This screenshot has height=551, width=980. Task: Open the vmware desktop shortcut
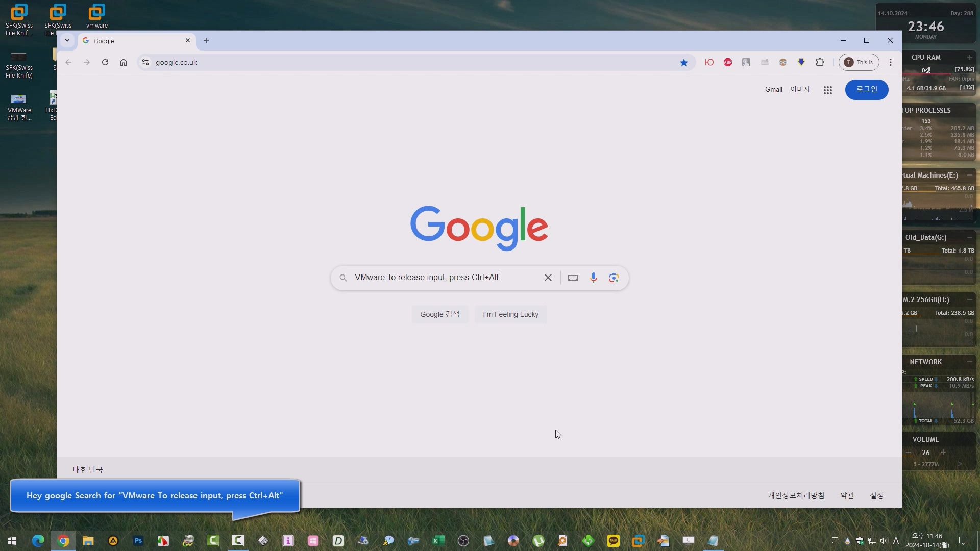(x=96, y=15)
